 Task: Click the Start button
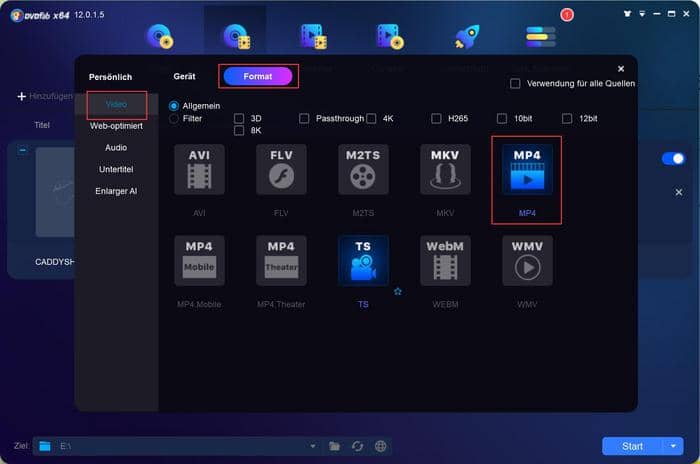click(x=632, y=446)
